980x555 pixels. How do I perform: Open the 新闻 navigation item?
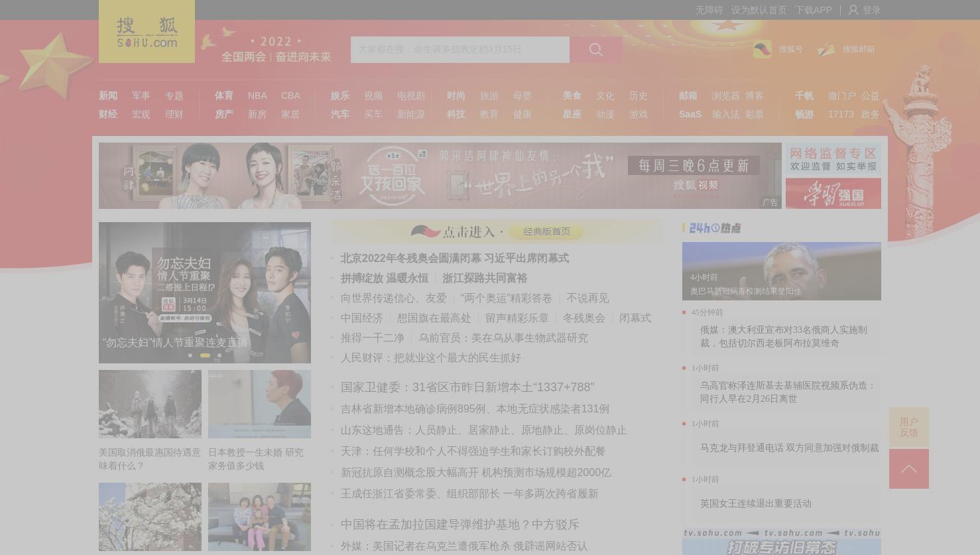click(x=108, y=95)
